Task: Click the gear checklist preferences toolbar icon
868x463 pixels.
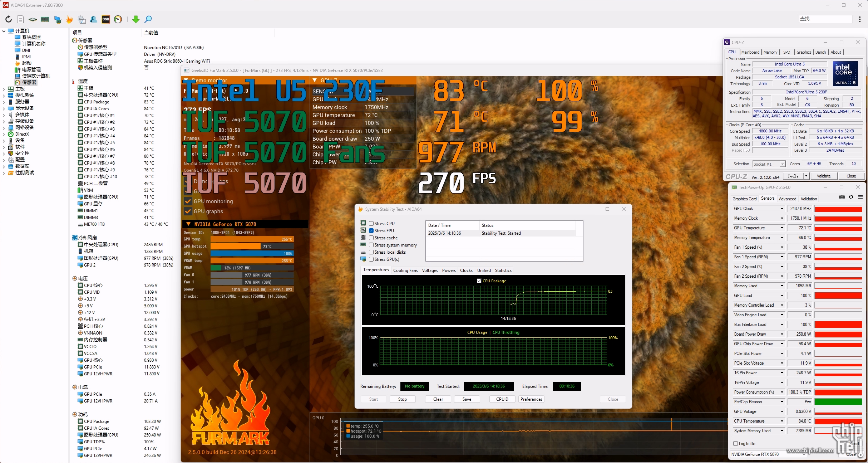Action: point(82,19)
